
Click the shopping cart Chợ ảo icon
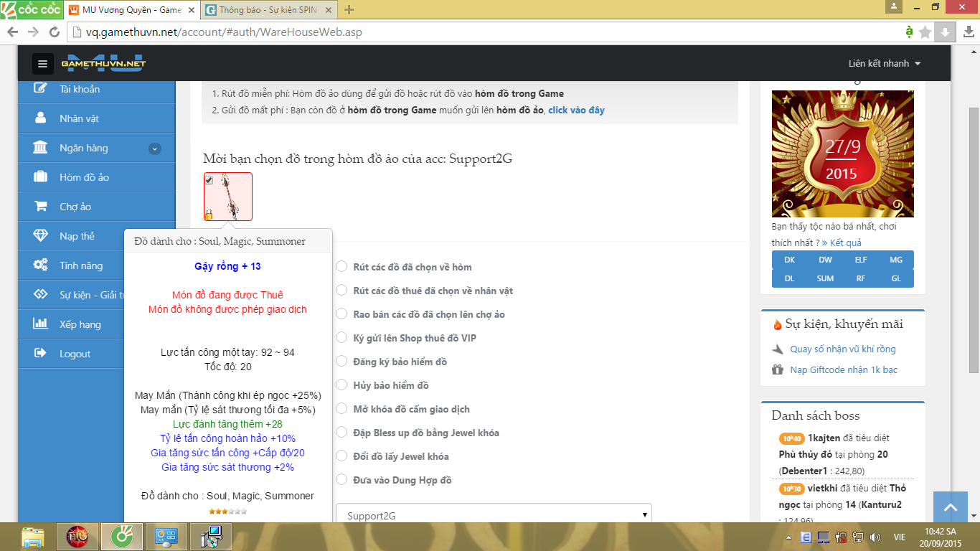tap(41, 207)
